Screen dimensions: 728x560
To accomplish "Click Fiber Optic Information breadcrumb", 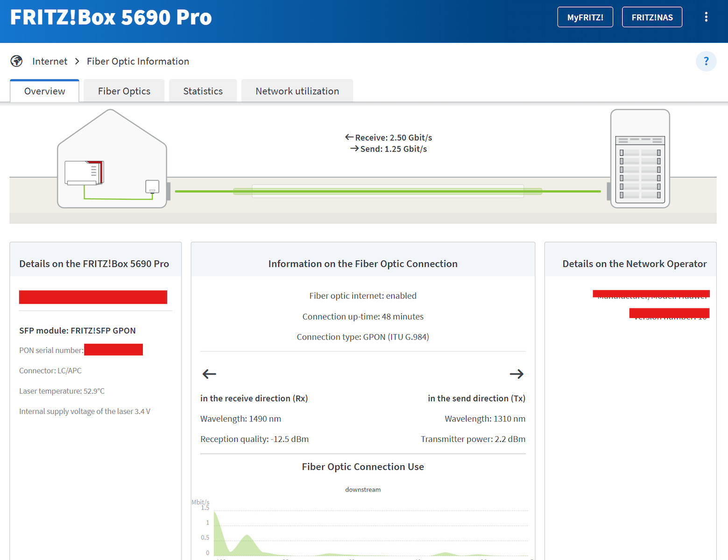I will point(138,61).
